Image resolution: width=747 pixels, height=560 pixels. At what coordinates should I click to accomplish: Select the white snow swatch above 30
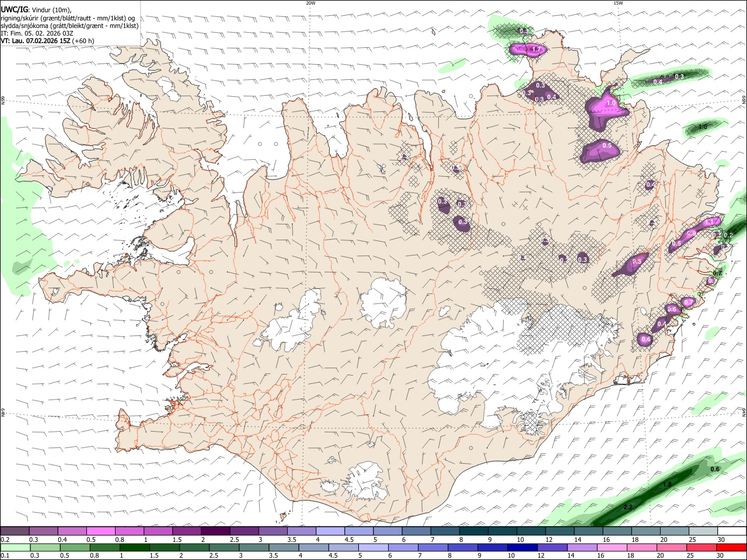tap(732, 531)
